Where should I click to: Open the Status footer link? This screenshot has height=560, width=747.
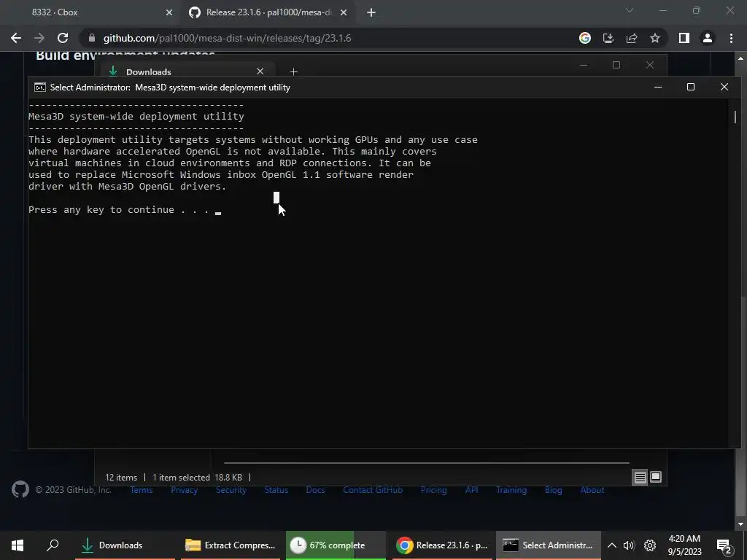point(276,490)
